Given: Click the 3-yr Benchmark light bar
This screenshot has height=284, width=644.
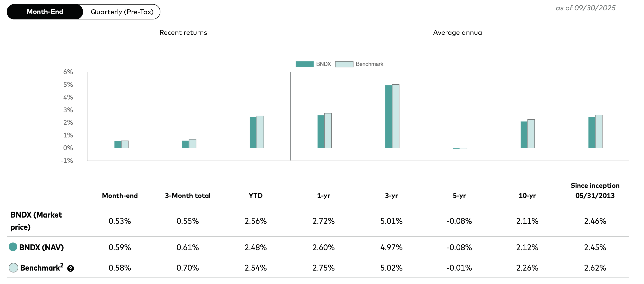Looking at the screenshot, I should [x=395, y=116].
